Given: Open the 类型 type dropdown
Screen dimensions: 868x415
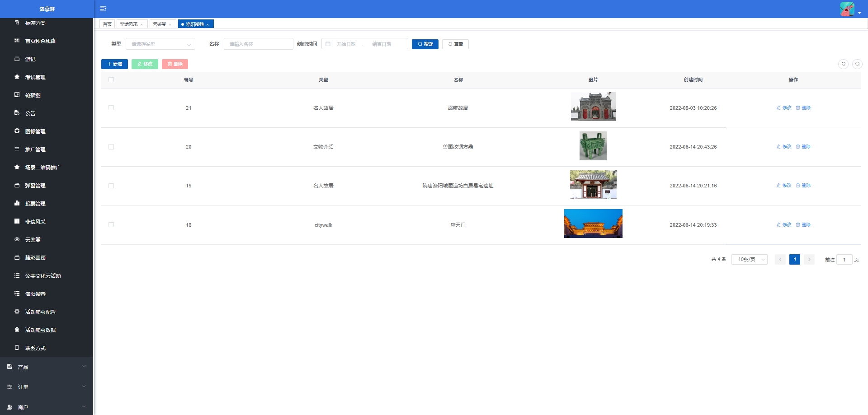Looking at the screenshot, I should (x=160, y=44).
